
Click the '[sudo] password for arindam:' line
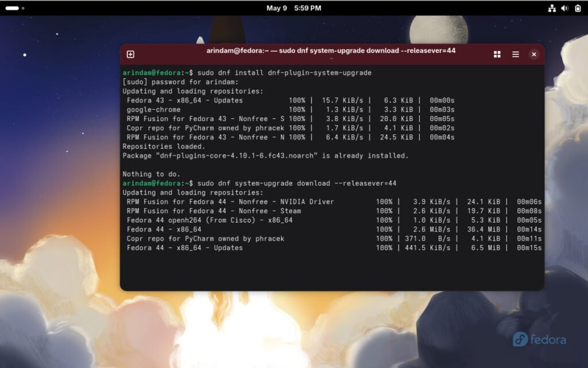click(180, 82)
